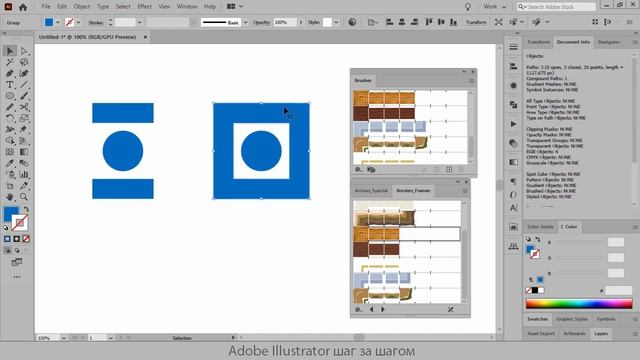Select the Gradient tool
Viewport: 640px width, 360px height.
click(24, 152)
